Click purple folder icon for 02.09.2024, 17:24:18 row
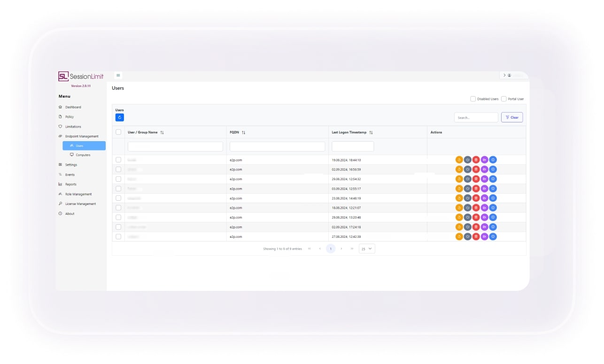The height and width of the screenshot is (364, 604). 484,227
